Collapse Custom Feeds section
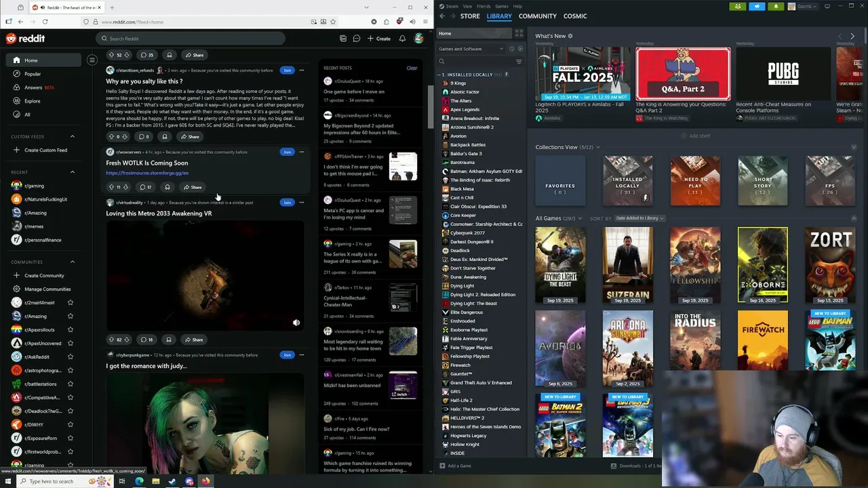Viewport: 868px width, 488px height. 73,136
